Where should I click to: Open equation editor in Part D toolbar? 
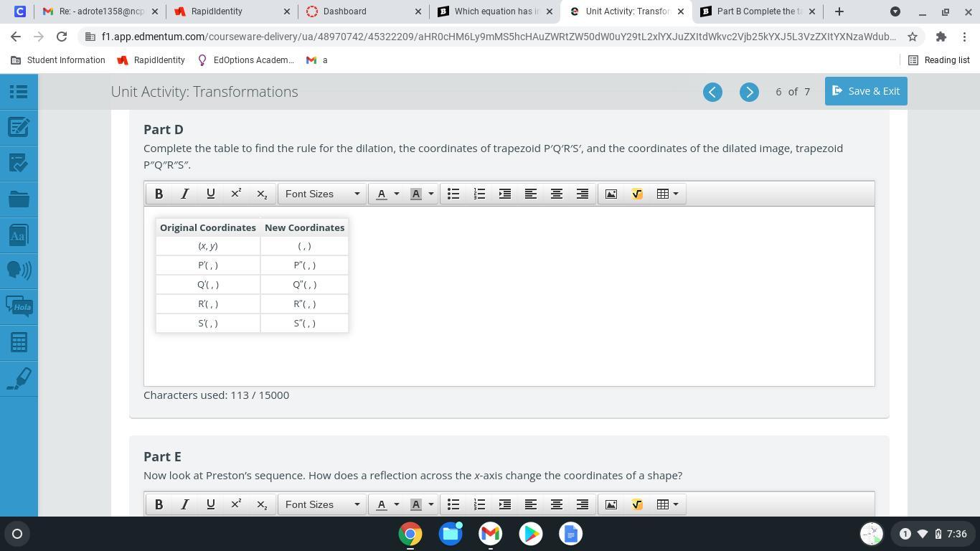(x=637, y=194)
